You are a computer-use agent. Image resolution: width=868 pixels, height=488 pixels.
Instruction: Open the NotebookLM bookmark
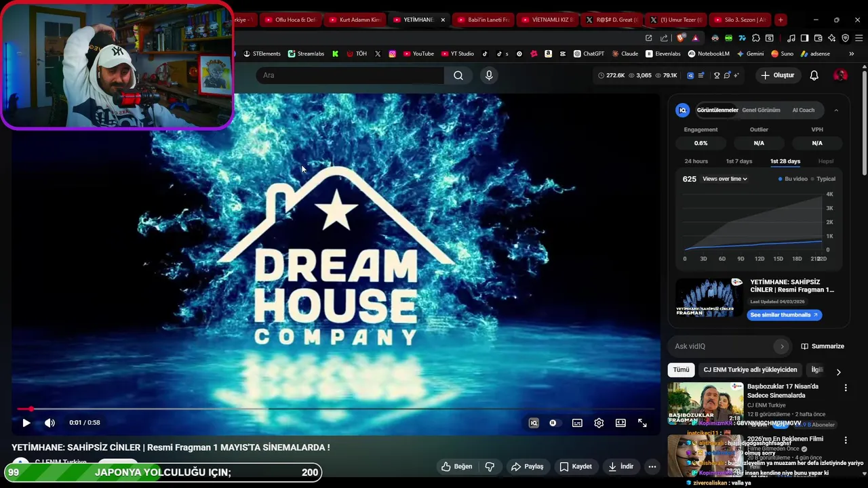pyautogui.click(x=709, y=54)
